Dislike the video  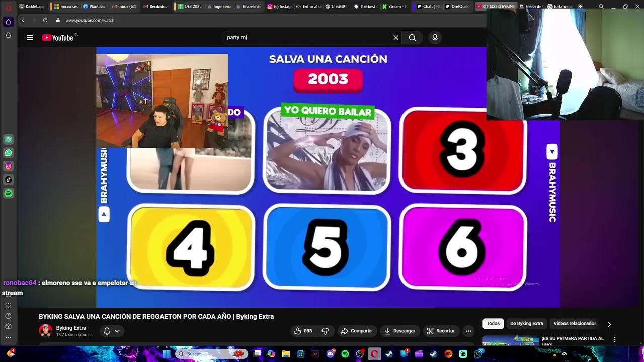pos(325,331)
